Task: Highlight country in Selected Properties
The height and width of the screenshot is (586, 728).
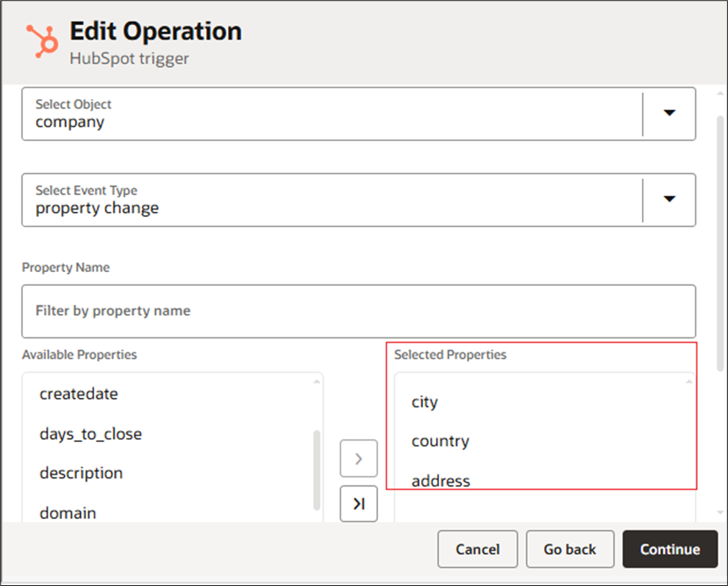Action: [x=440, y=441]
